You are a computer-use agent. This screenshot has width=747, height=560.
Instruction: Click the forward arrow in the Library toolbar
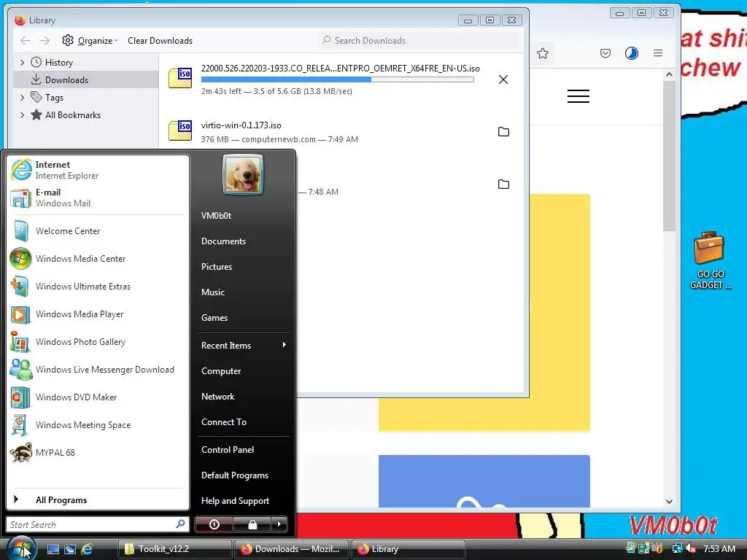pos(44,41)
